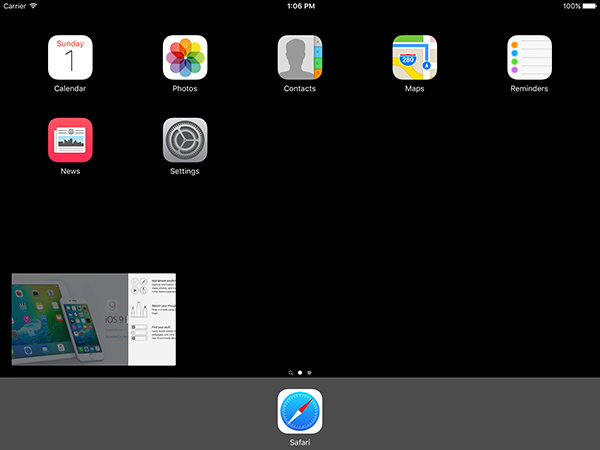The image size is (600, 450).
Task: Open the Reminders app
Action: [x=529, y=57]
